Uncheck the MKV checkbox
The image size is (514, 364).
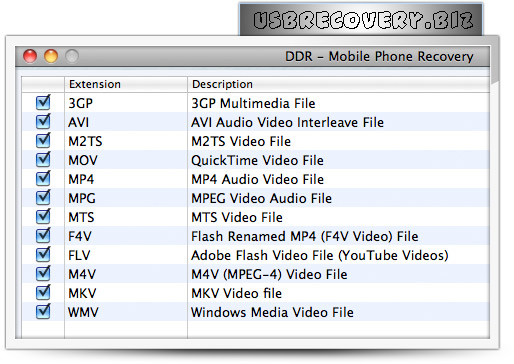(x=43, y=293)
